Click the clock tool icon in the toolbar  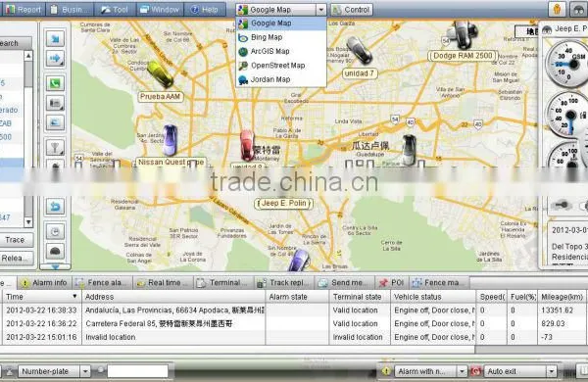(55, 232)
